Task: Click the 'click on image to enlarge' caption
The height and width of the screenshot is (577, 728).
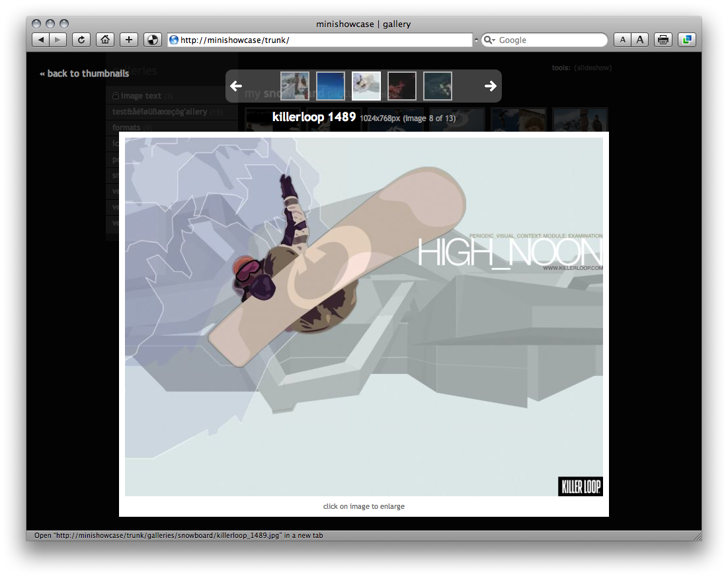Action: (x=364, y=506)
